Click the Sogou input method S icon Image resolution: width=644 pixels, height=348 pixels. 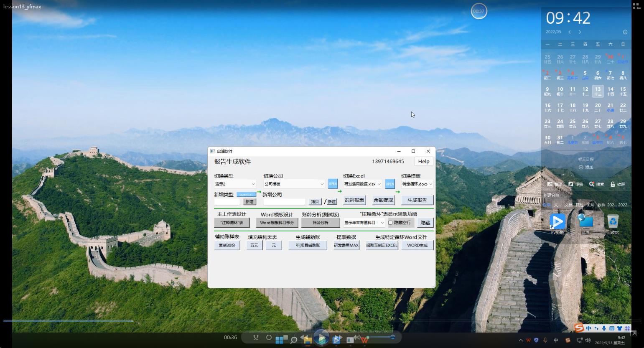point(579,328)
